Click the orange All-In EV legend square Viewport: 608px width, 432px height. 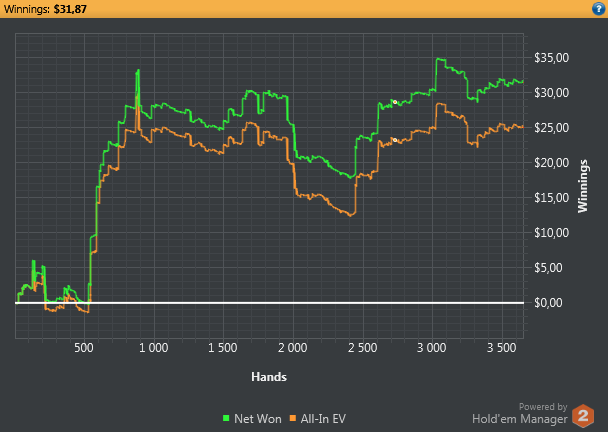pyautogui.click(x=293, y=418)
